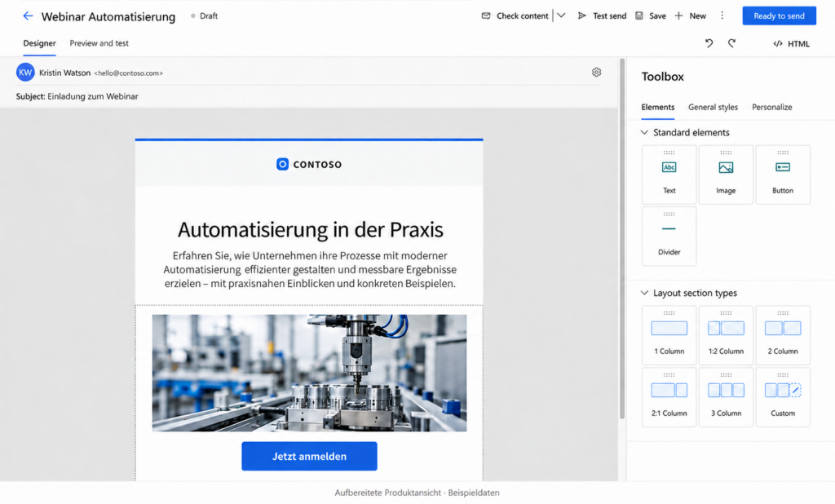The width and height of the screenshot is (835, 504).
Task: Click the Jetzt anmelden button
Action: [x=309, y=456]
